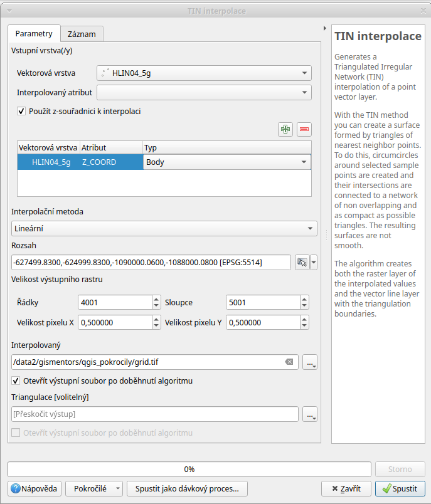Screen dimensions: 431x504
Task: Increase the Sloupce value with up arrow
Action: (304, 299)
